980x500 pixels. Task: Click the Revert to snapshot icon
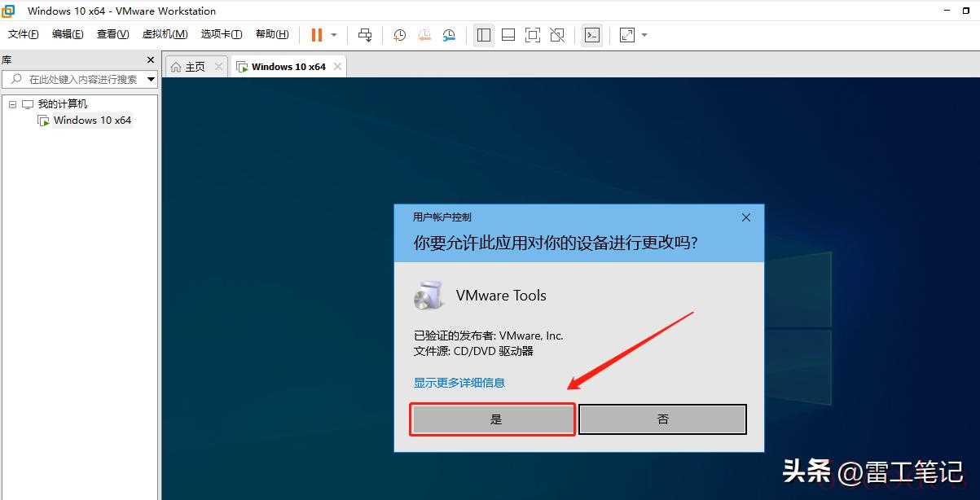424,35
